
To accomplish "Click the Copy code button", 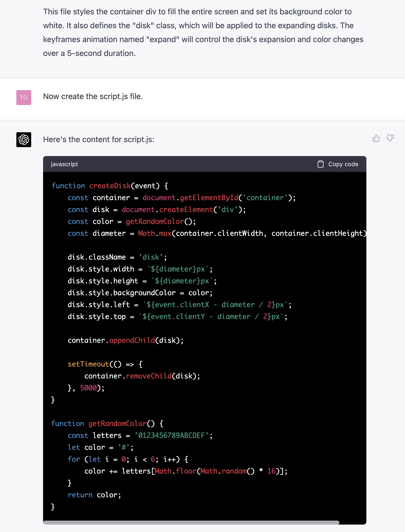I will (x=338, y=164).
